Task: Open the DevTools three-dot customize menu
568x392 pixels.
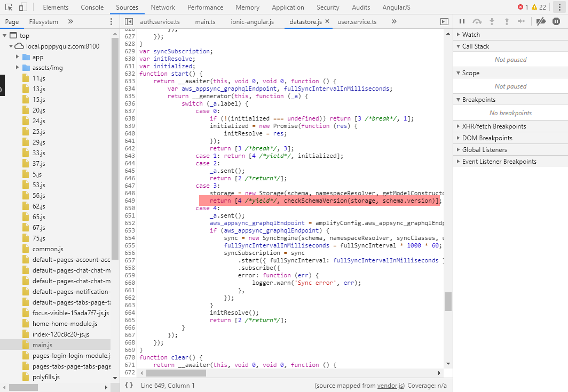Action: 559,7
